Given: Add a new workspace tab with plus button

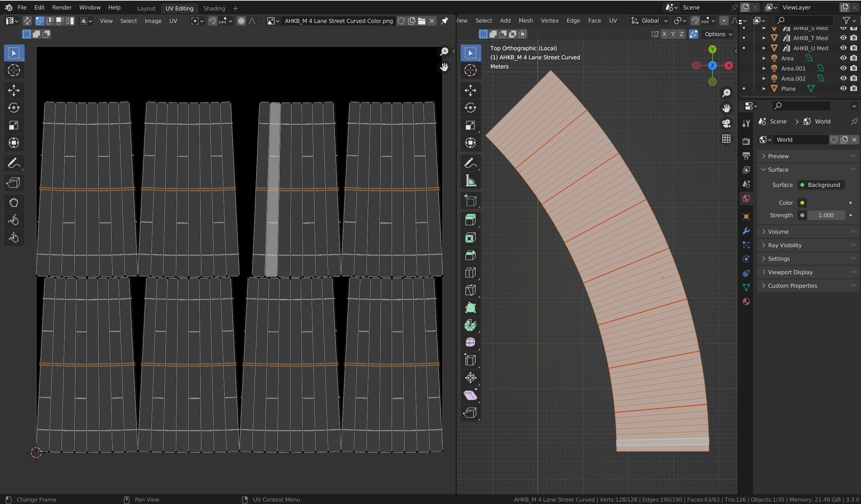Looking at the screenshot, I should (235, 8).
